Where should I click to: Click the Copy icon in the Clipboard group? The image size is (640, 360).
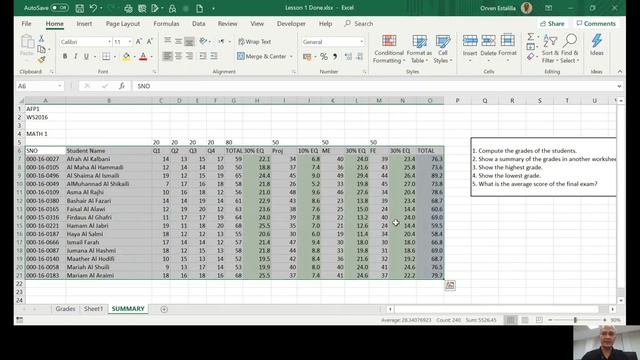coord(41,49)
